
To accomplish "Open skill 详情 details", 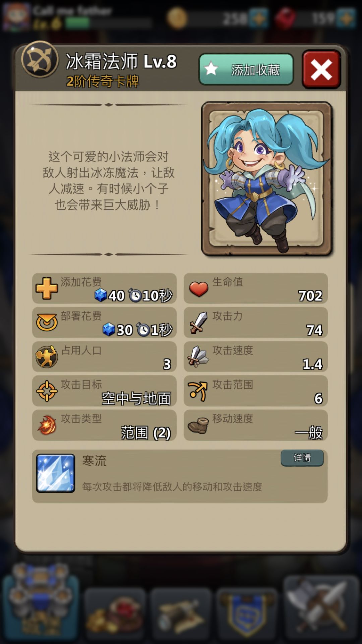I will click(302, 458).
